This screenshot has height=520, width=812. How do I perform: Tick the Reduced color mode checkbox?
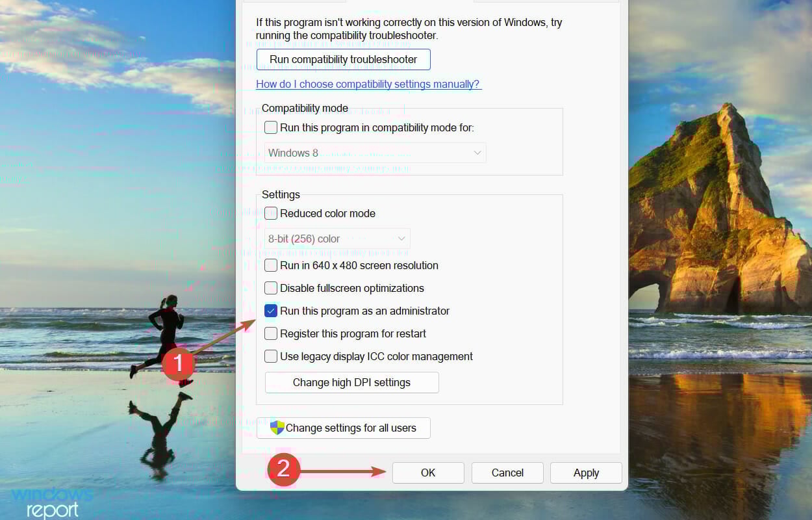click(x=271, y=213)
